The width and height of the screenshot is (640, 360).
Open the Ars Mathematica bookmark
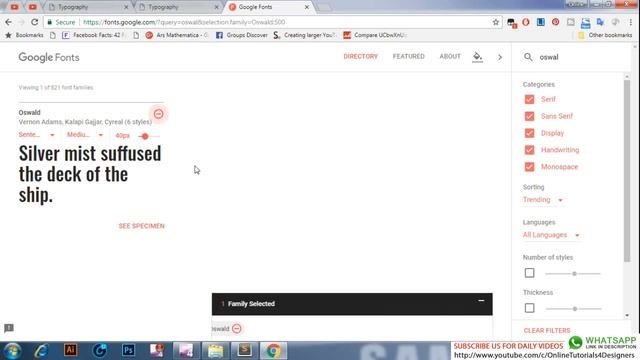(177, 35)
